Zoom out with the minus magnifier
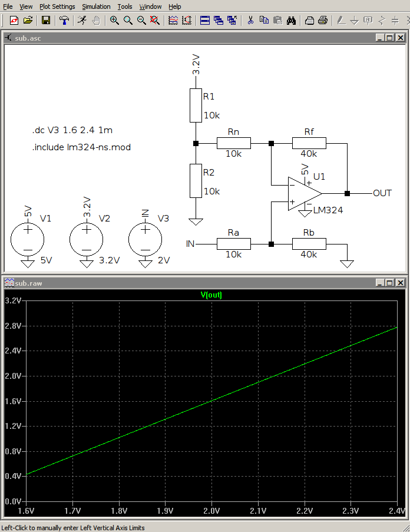 (x=141, y=21)
